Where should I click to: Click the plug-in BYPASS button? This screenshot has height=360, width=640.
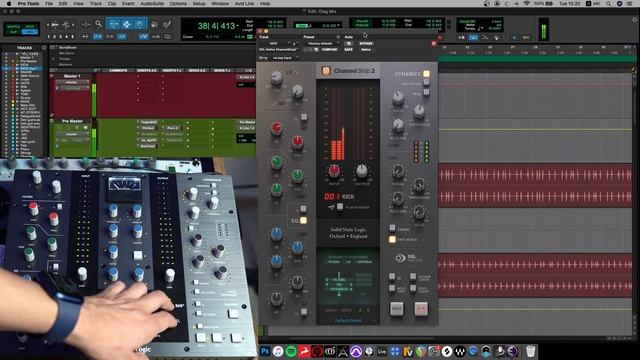366,43
